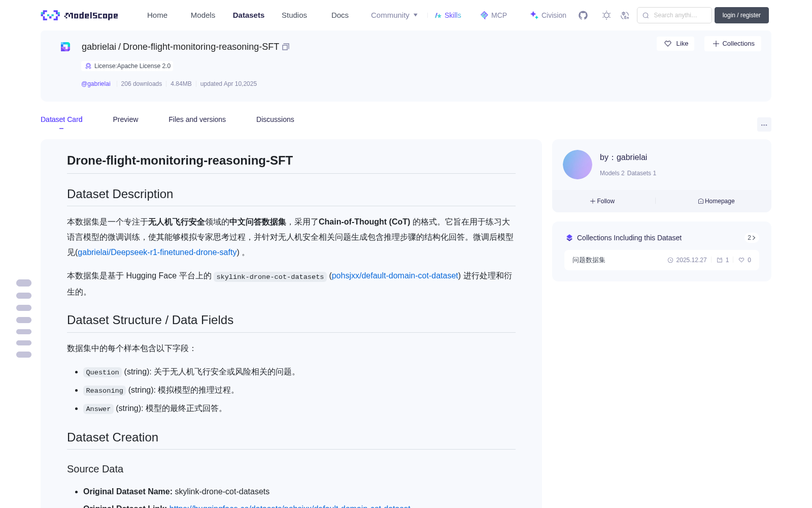
Task: Click the Question field code label
Action: point(103,372)
